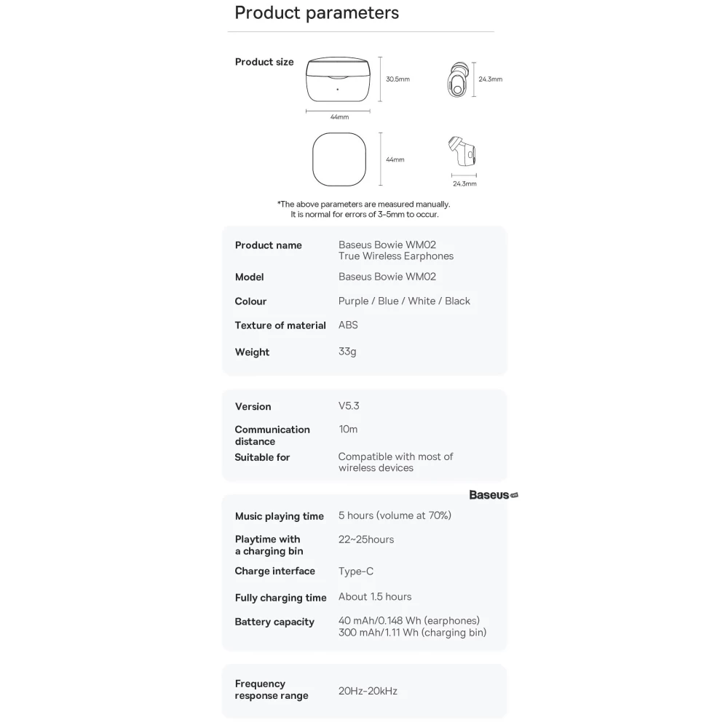Click the 30.5mm height dimension label
The height and width of the screenshot is (728, 728).
click(397, 79)
